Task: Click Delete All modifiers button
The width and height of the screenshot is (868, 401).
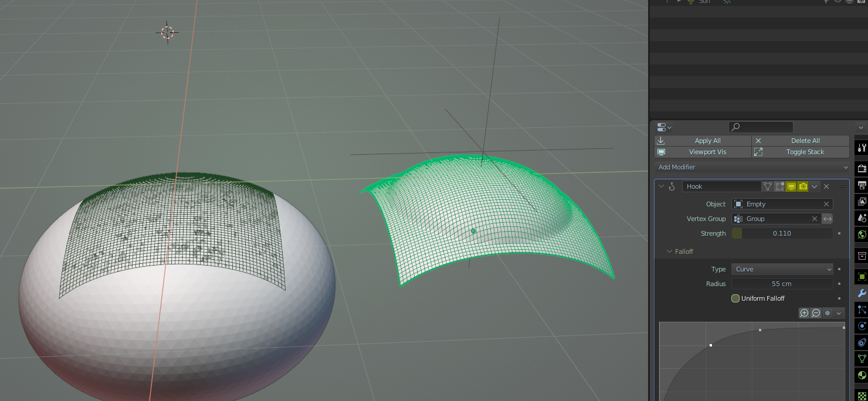Action: pos(801,141)
